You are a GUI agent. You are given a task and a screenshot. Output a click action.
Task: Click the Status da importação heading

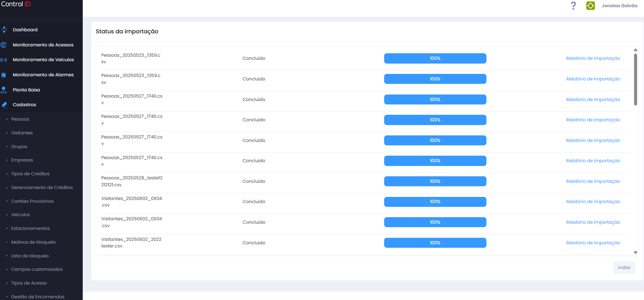[127, 32]
